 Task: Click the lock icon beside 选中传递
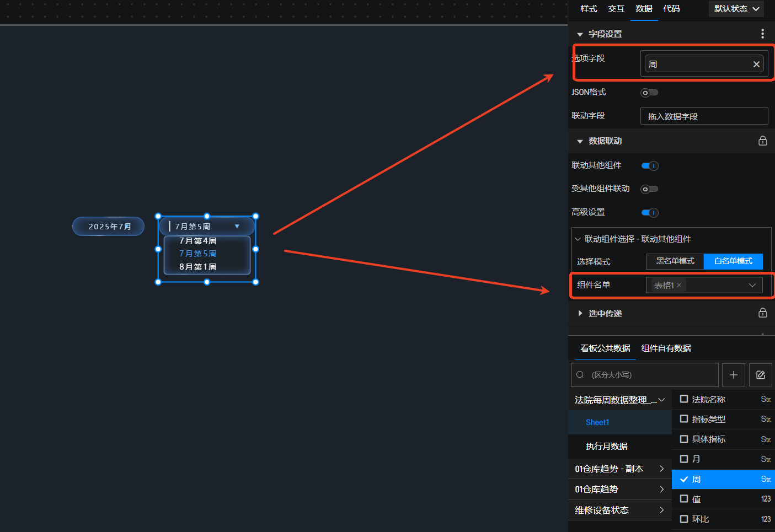coord(762,313)
